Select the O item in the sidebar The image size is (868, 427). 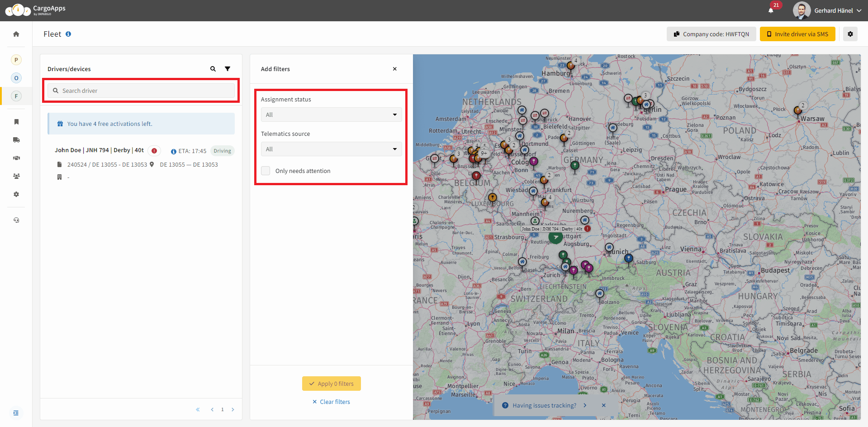(16, 78)
